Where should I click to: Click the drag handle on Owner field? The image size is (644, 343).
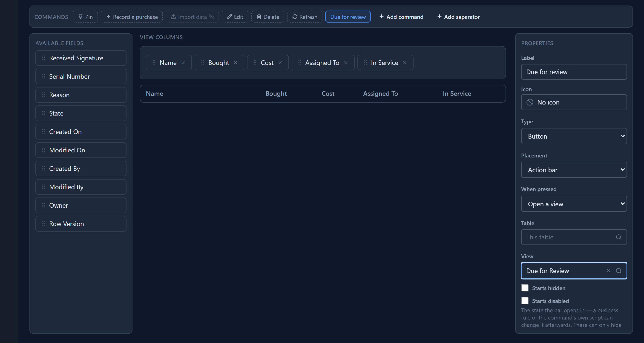[43, 205]
